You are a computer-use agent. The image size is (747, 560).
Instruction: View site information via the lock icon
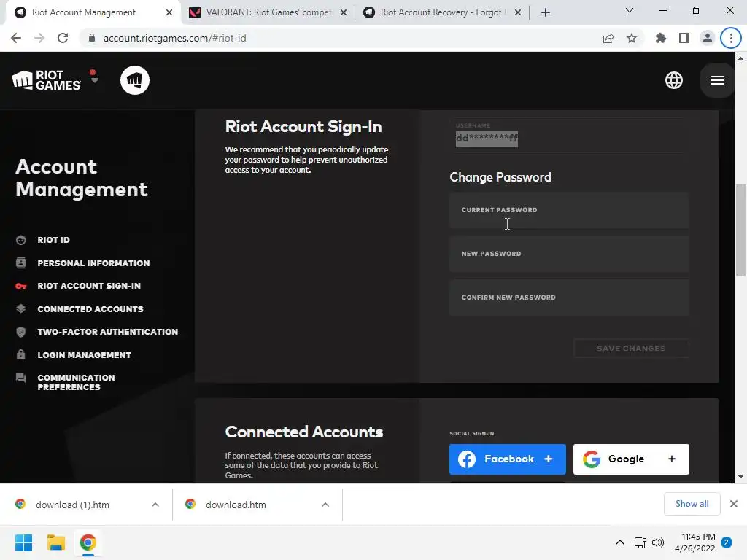(92, 38)
